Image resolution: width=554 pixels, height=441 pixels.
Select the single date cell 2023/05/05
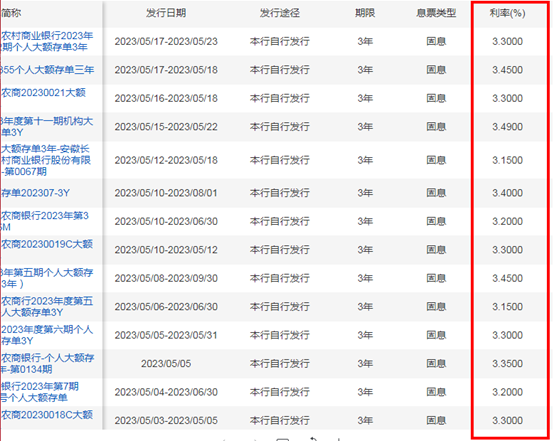166,364
